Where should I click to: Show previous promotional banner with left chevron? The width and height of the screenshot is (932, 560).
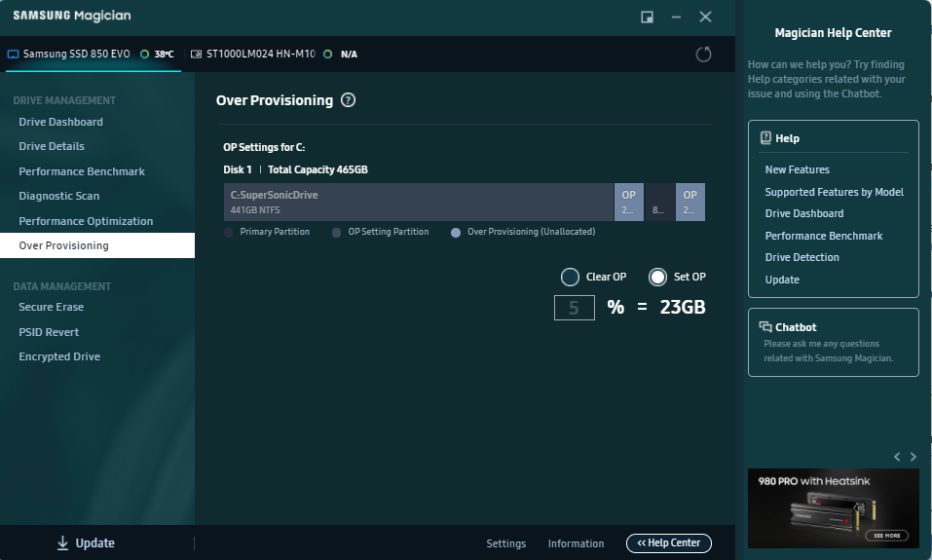pos(897,457)
